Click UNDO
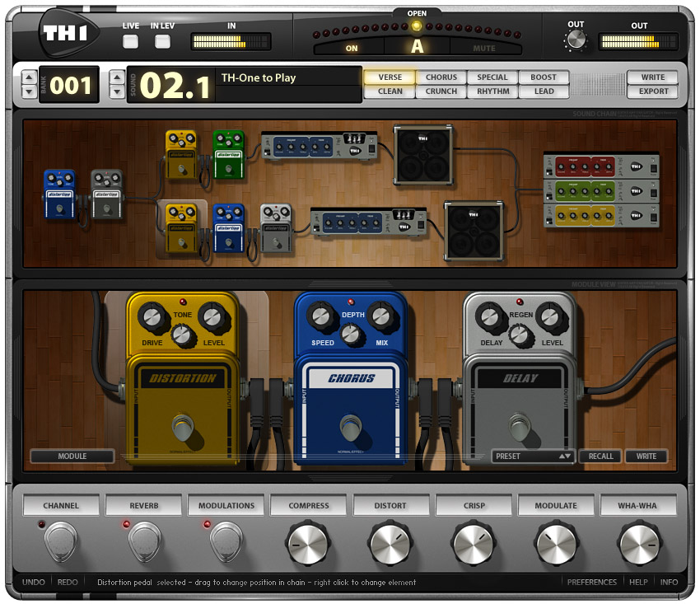The width and height of the screenshot is (700, 604). [x=34, y=582]
